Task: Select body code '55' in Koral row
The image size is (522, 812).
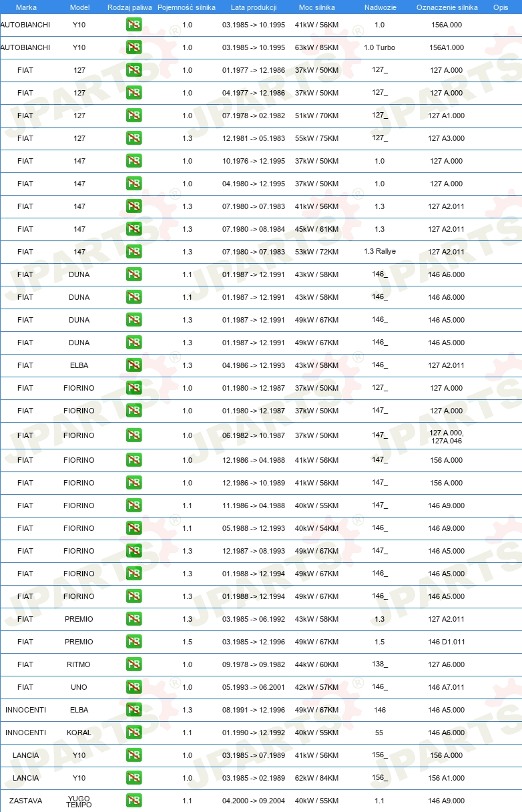Action: coord(379,733)
